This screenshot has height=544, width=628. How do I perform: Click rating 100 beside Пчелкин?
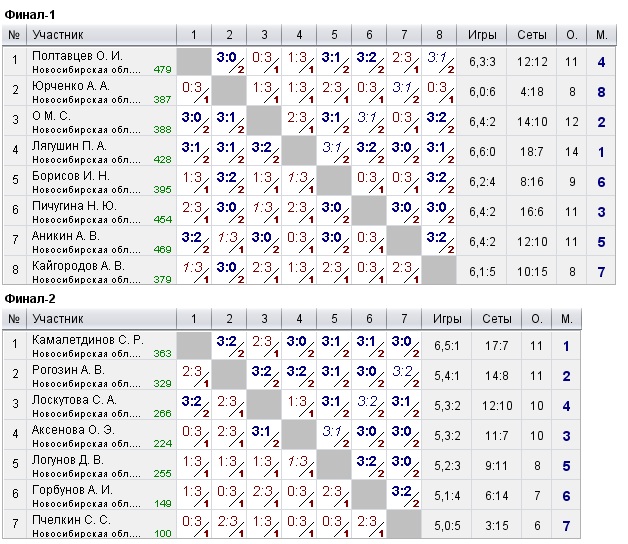tap(163, 534)
